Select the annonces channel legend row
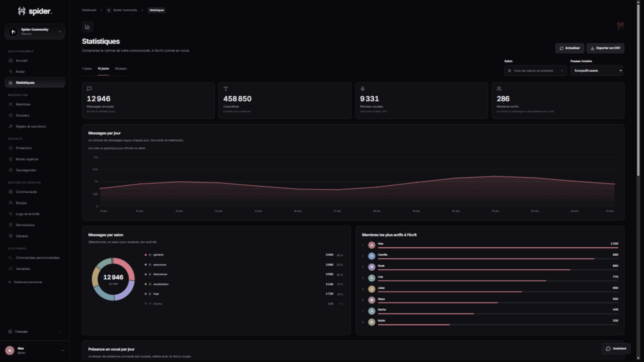The height and width of the screenshot is (362, 644). pyautogui.click(x=244, y=265)
